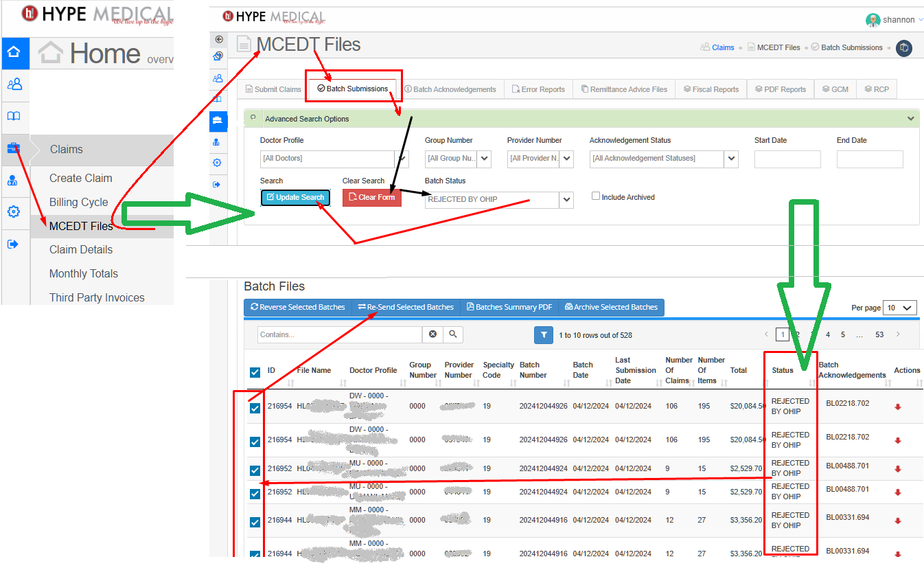Uncheck the second 216952 batch row checkbox
This screenshot has height=570, width=924.
point(255,493)
